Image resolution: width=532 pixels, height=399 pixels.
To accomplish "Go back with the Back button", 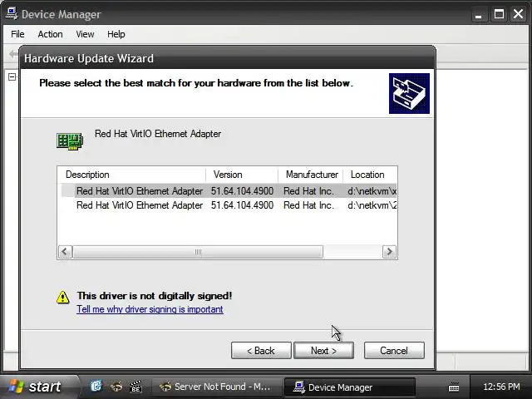I will tap(261, 351).
